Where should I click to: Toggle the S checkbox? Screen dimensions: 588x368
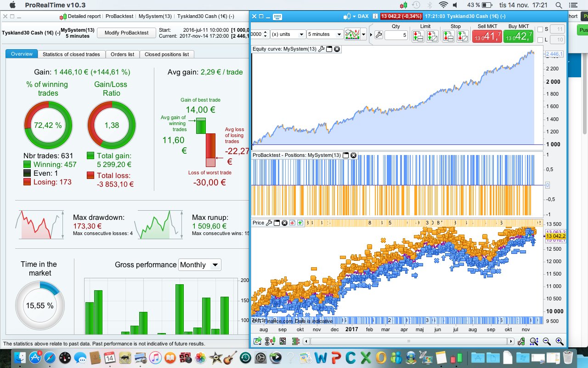[540, 29]
